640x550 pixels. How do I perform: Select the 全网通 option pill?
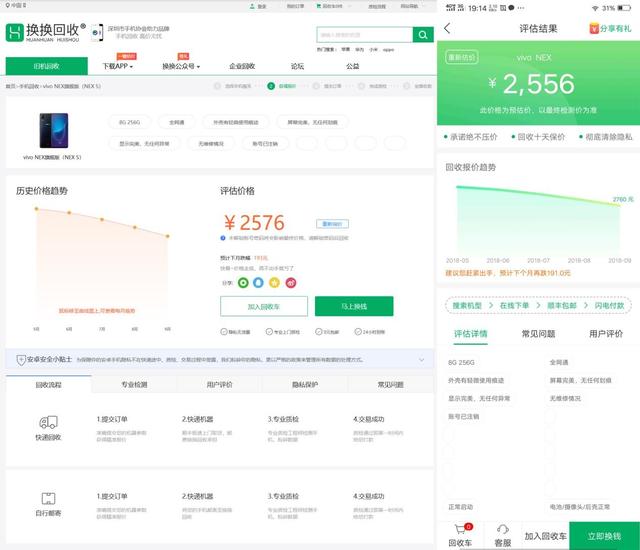pyautogui.click(x=177, y=122)
